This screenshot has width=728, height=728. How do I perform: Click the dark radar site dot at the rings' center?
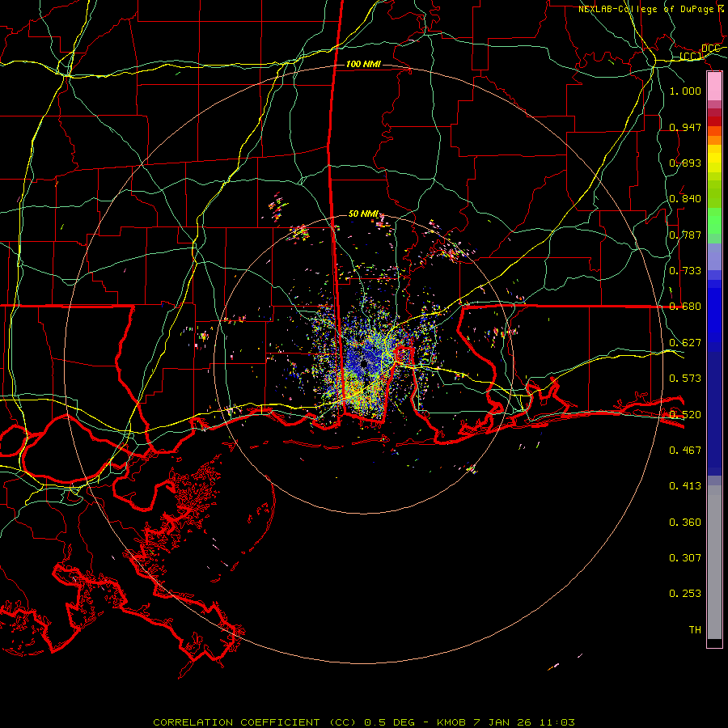pos(363,364)
